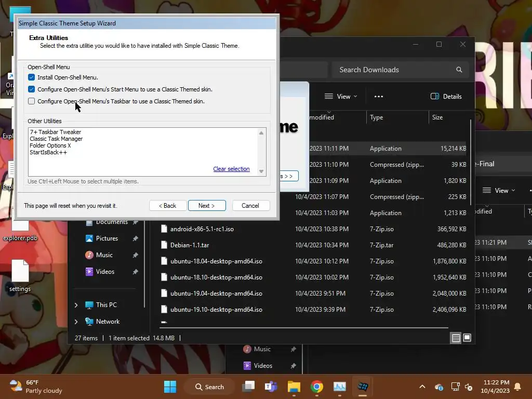Click the Search Downloads field
Screen dimensions: 532x399
pyautogui.click(x=401, y=70)
